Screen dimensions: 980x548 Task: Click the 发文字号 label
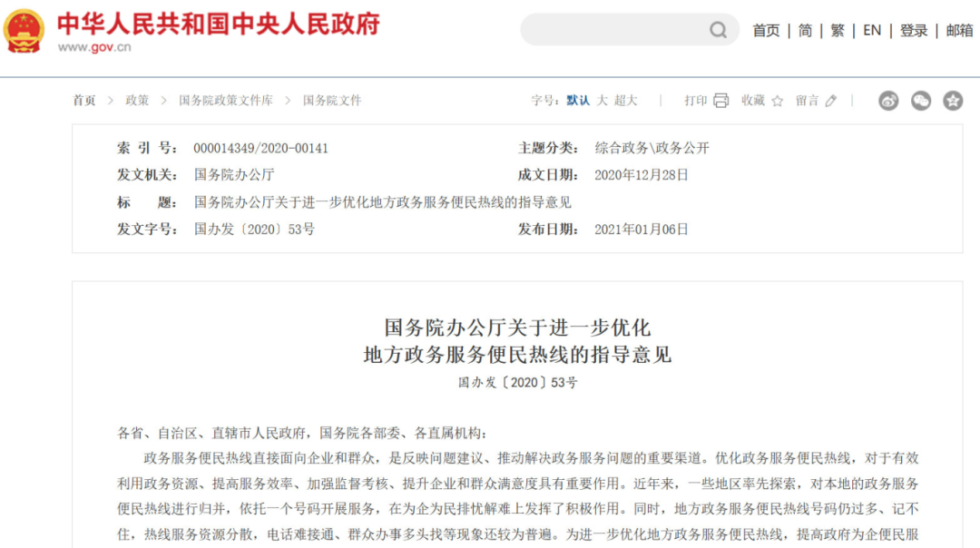148,230
